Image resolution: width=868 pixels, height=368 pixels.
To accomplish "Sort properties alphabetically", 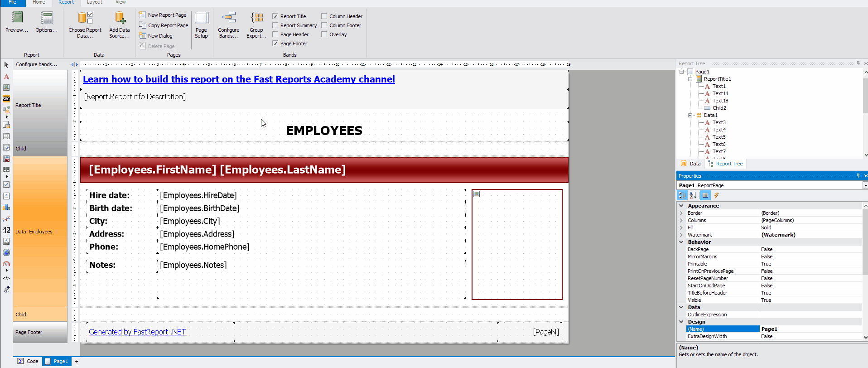I will click(693, 195).
